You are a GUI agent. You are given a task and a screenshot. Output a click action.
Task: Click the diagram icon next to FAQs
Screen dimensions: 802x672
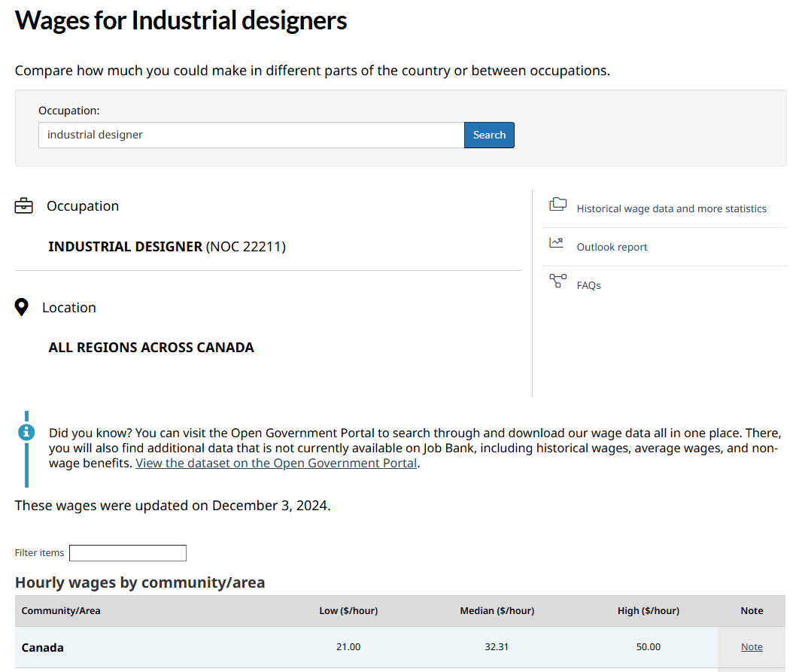pyautogui.click(x=557, y=281)
